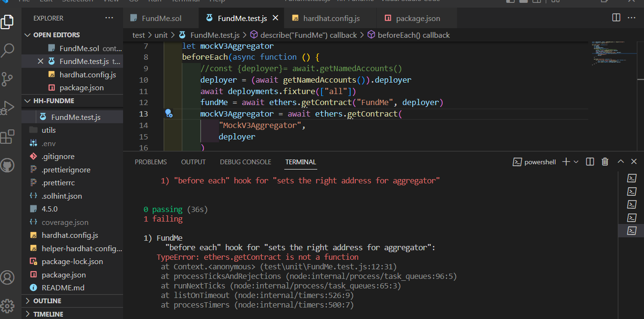Switch to the FundMe.test.js tab
This screenshot has height=319, width=644.
tap(241, 19)
